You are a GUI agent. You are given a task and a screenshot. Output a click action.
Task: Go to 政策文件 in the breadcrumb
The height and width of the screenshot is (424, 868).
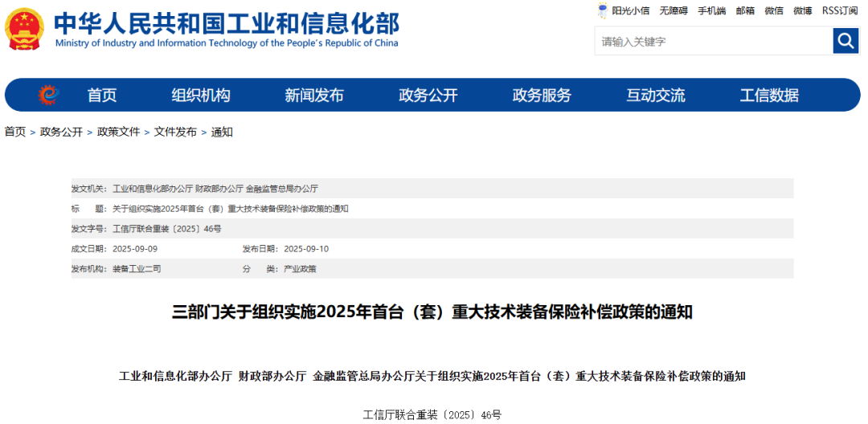coord(118,132)
